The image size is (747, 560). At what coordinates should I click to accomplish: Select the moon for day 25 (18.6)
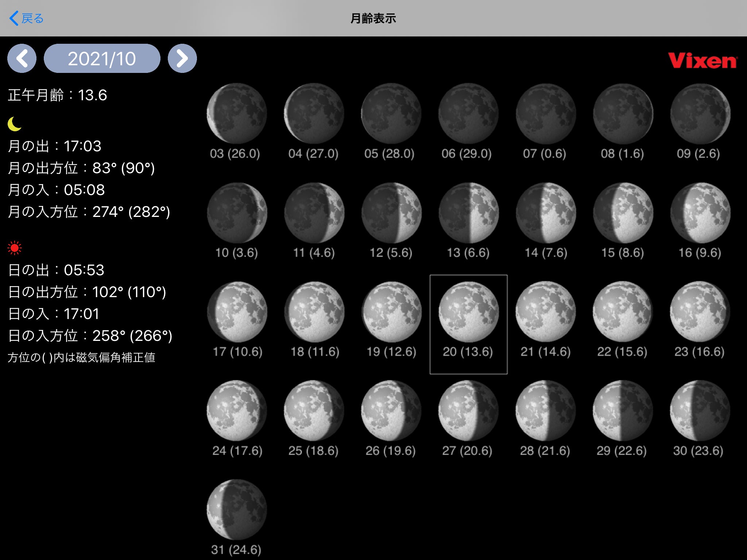(x=314, y=411)
